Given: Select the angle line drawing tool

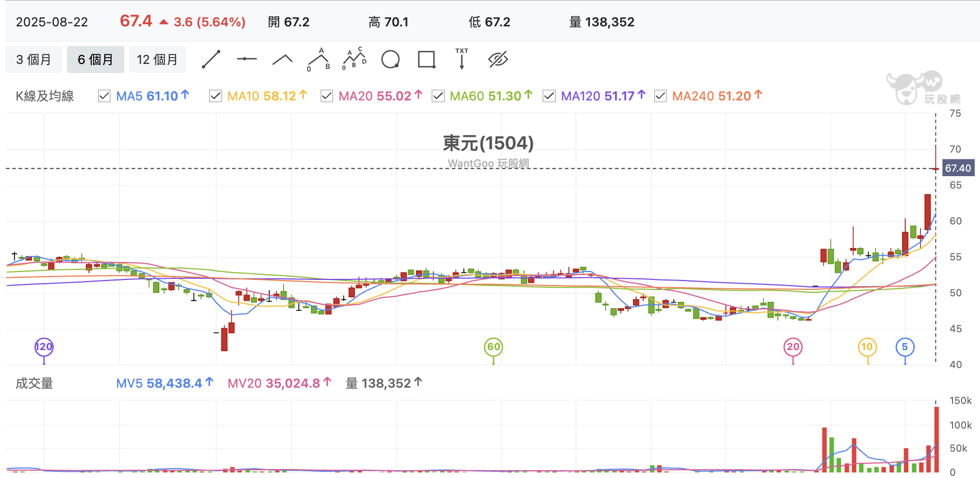Looking at the screenshot, I should [283, 59].
